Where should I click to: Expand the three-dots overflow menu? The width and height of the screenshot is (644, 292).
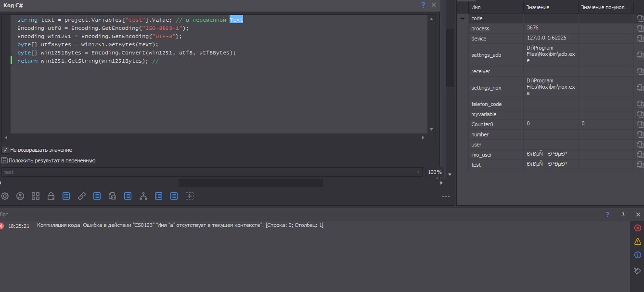(x=446, y=197)
